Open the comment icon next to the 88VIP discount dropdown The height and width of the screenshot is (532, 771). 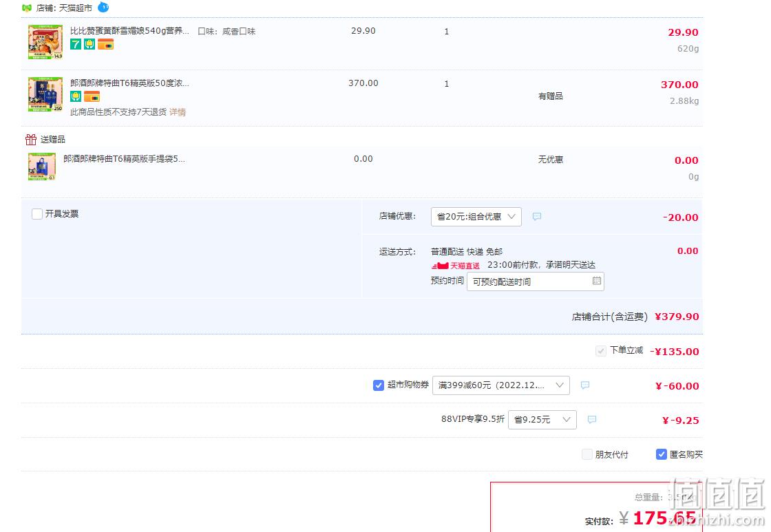tap(592, 419)
